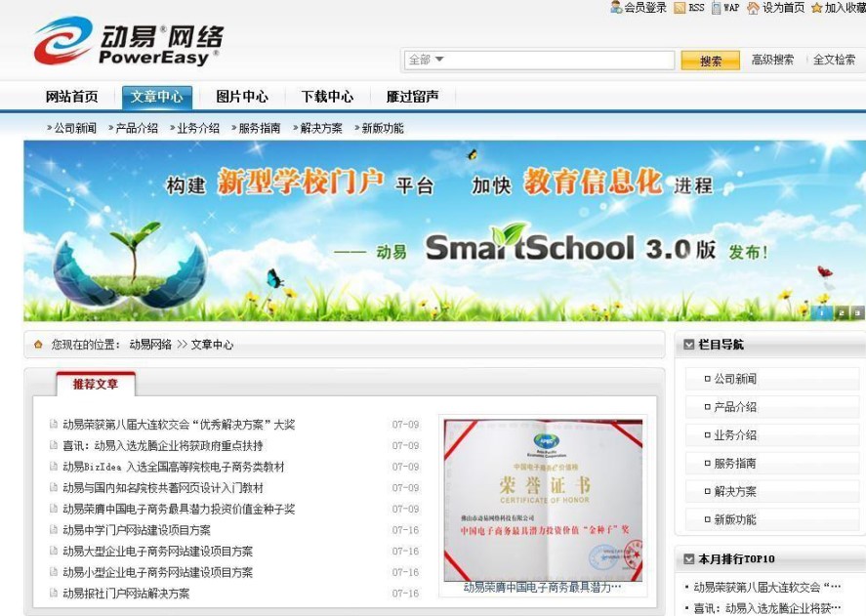Open 新版功能 in 栏目导航 sidebar
Image resolution: width=866 pixels, height=616 pixels.
(x=735, y=520)
